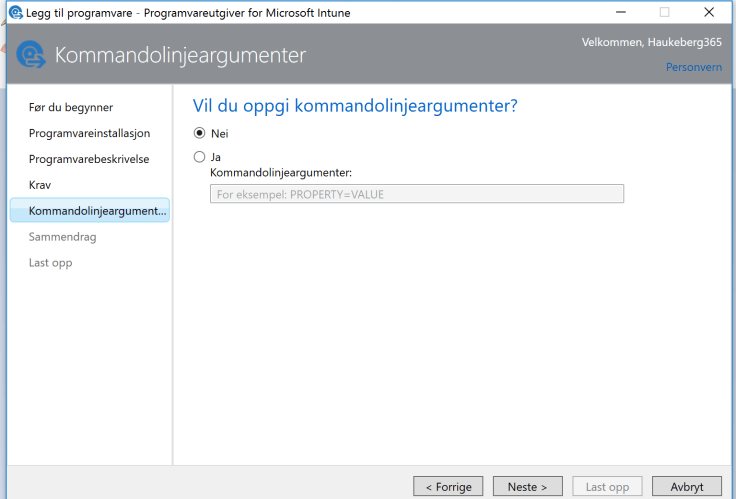Select the Sammendrag step
This screenshot has height=499, width=736.
coord(62,237)
